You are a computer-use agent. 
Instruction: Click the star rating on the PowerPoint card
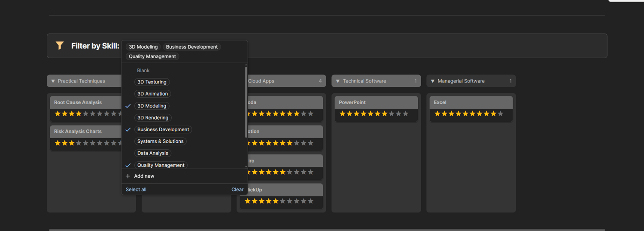[374, 114]
